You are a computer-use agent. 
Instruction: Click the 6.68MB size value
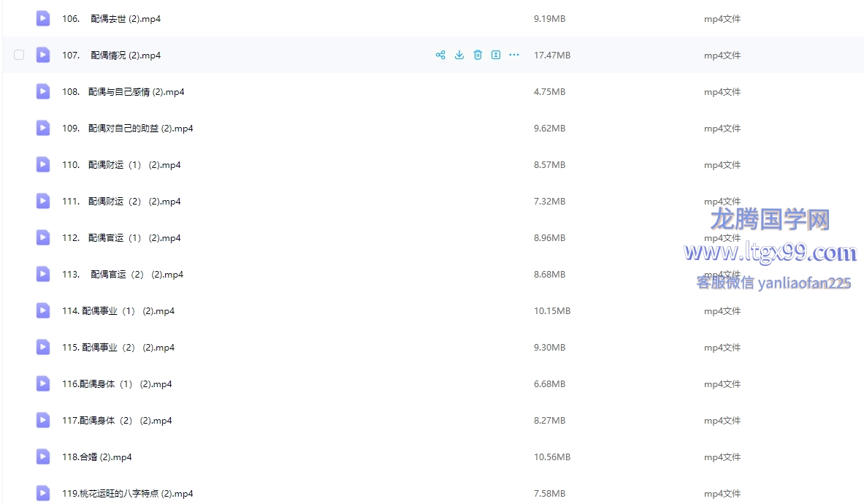[549, 384]
